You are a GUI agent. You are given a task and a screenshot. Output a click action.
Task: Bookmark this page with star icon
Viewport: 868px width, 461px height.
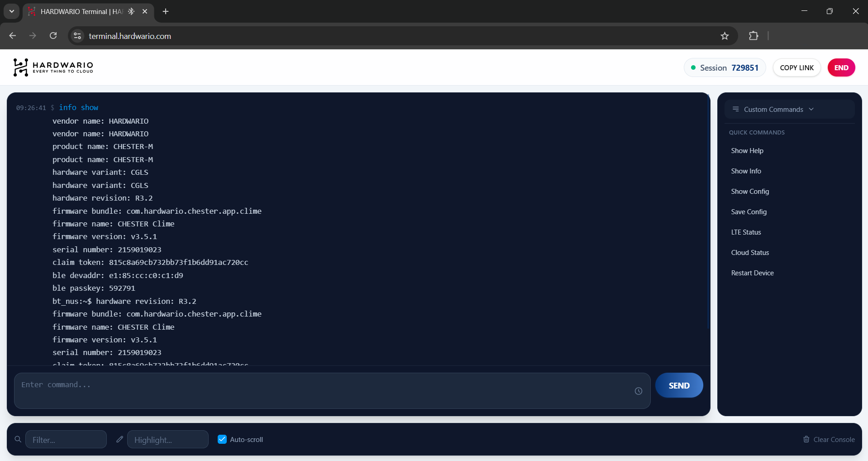point(725,36)
